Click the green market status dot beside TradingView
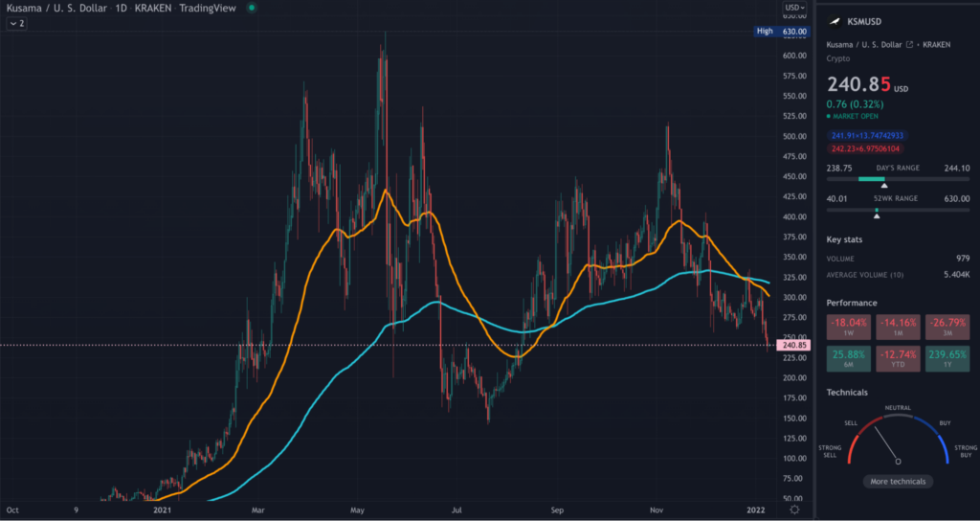The height and width of the screenshot is (521, 980). pos(252,8)
